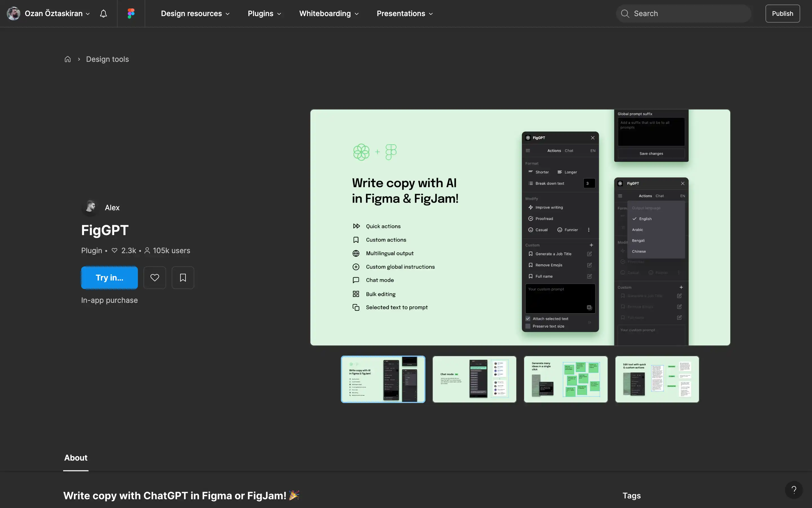Click the 2.3k likes count

pos(129,251)
